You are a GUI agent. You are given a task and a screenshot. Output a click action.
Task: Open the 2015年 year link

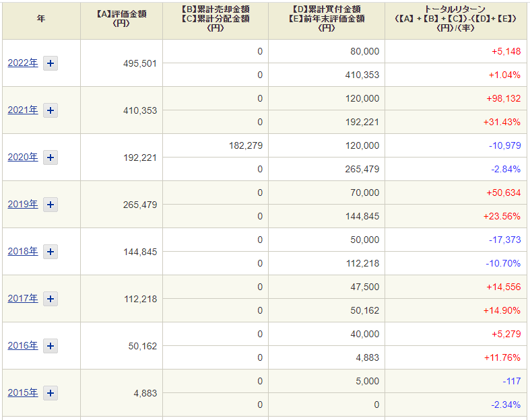click(x=23, y=393)
